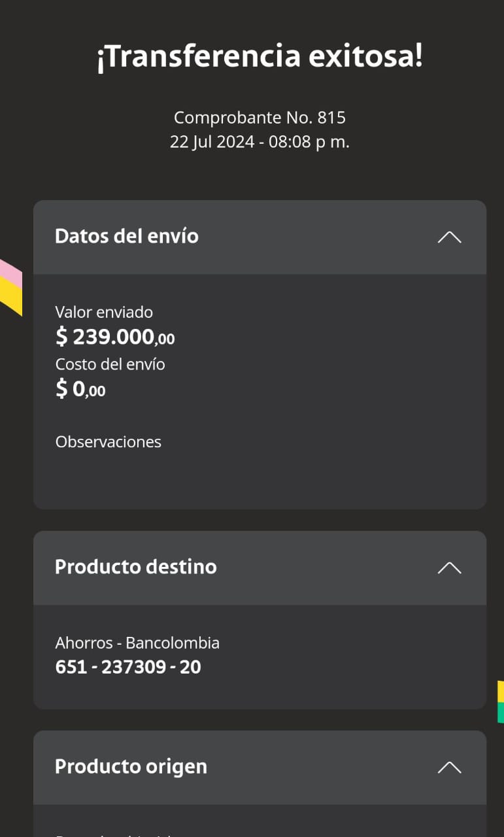Screen dimensions: 504x837
Task: Click the pink and yellow stripe decoration
Action: [10, 286]
